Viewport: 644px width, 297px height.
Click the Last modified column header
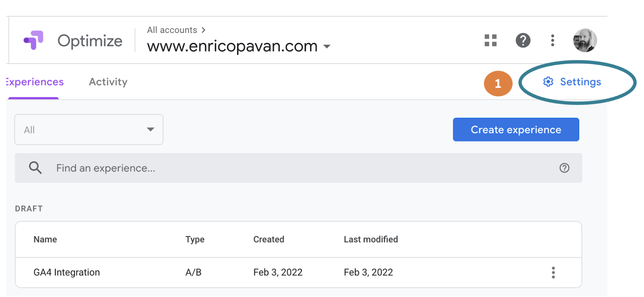click(371, 240)
